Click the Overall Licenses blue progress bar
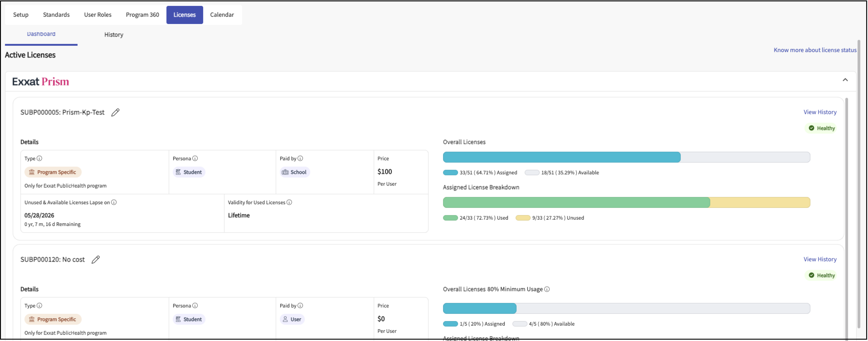The height and width of the screenshot is (341, 868). click(561, 157)
